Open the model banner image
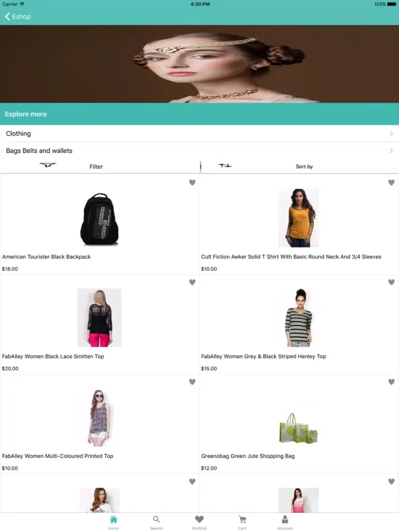Viewport: 399px width, 532px height. click(199, 64)
